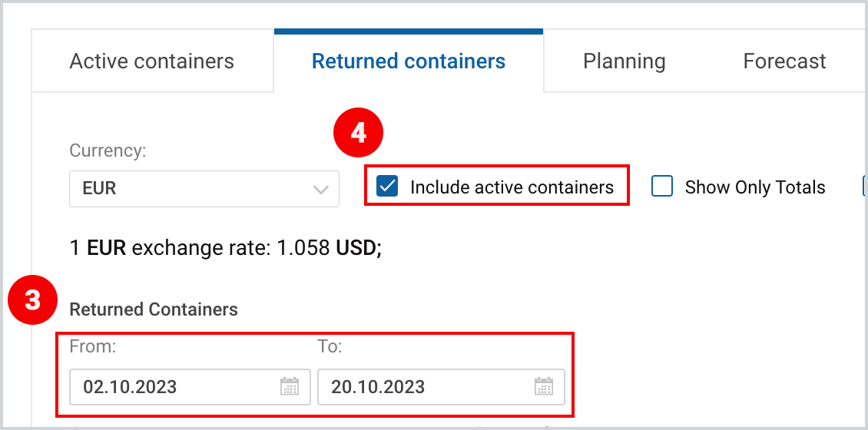
Task: Select the Returned containers tab
Action: coord(409,61)
